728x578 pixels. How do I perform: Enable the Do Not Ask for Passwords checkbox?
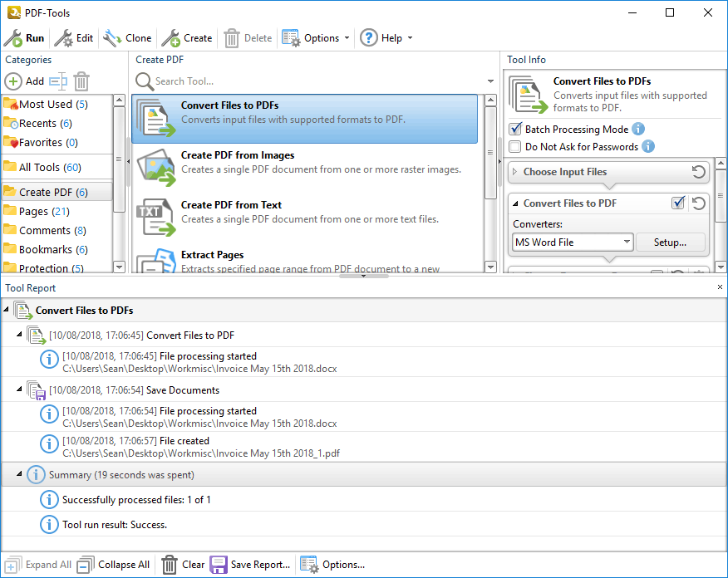click(x=515, y=147)
